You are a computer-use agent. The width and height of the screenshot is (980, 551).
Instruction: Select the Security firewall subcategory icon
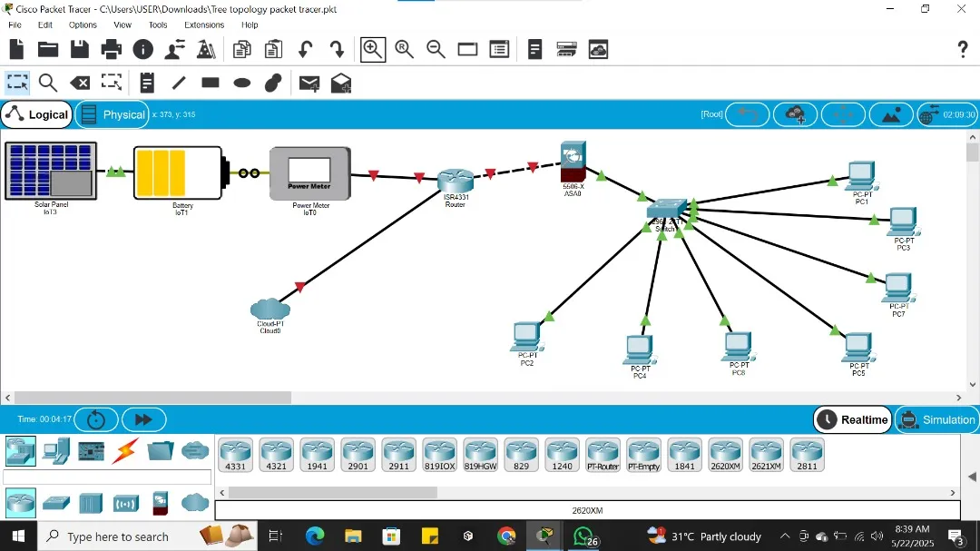161,503
